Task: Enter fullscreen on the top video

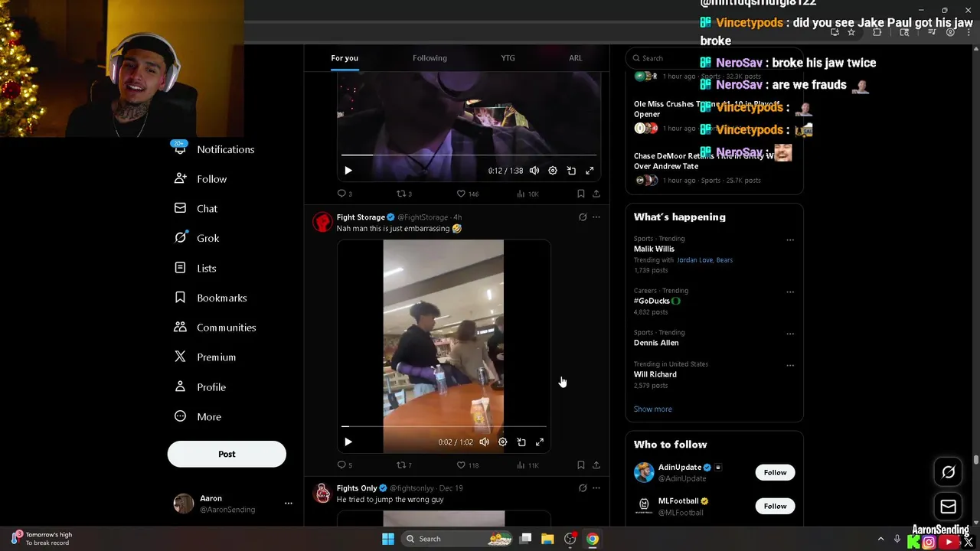Action: 590,171
